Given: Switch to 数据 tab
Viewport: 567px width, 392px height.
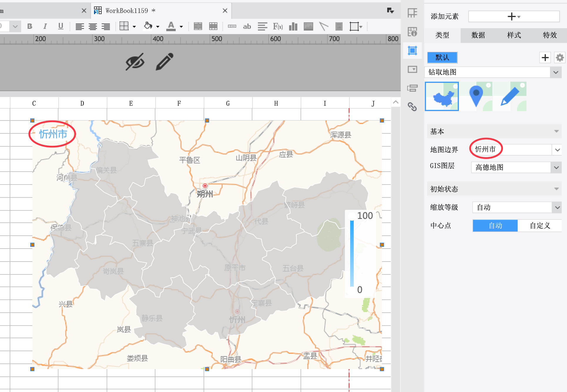Looking at the screenshot, I should pos(478,35).
